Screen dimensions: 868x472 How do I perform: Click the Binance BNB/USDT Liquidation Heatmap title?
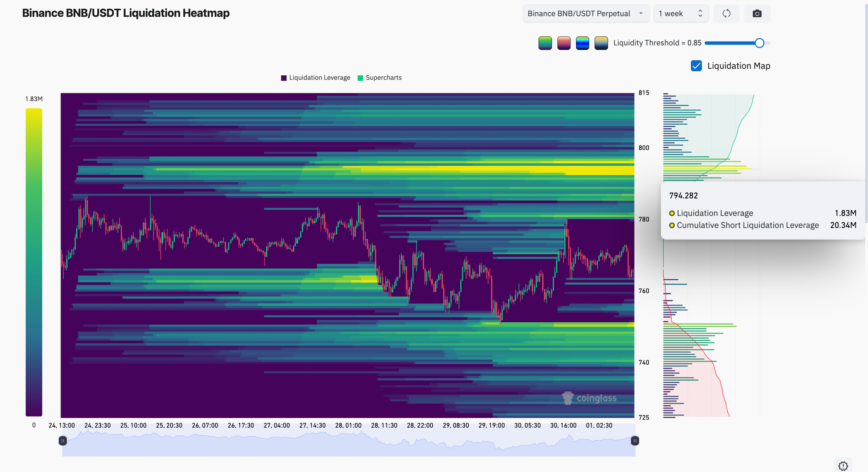pyautogui.click(x=126, y=13)
